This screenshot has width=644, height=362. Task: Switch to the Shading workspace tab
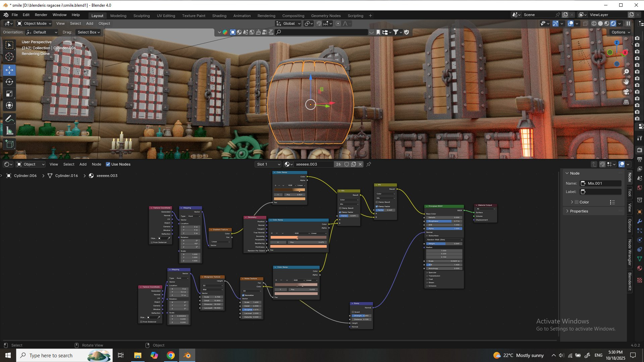219,16
